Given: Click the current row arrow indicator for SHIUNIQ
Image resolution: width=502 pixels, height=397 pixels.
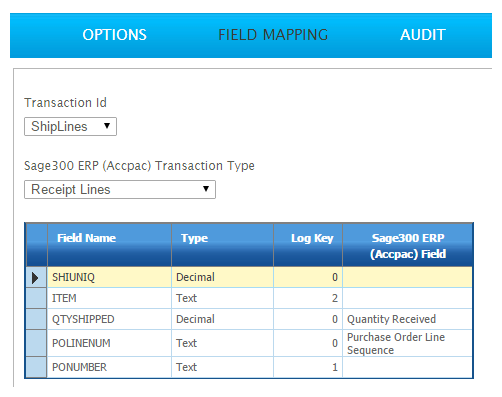Looking at the screenshot, I should click(x=36, y=278).
